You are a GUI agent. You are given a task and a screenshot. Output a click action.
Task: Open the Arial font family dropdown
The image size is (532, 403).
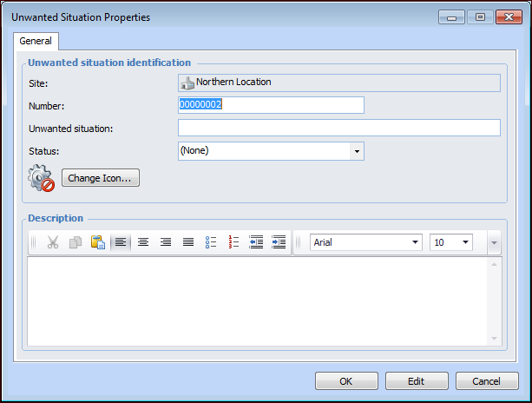pyautogui.click(x=415, y=243)
